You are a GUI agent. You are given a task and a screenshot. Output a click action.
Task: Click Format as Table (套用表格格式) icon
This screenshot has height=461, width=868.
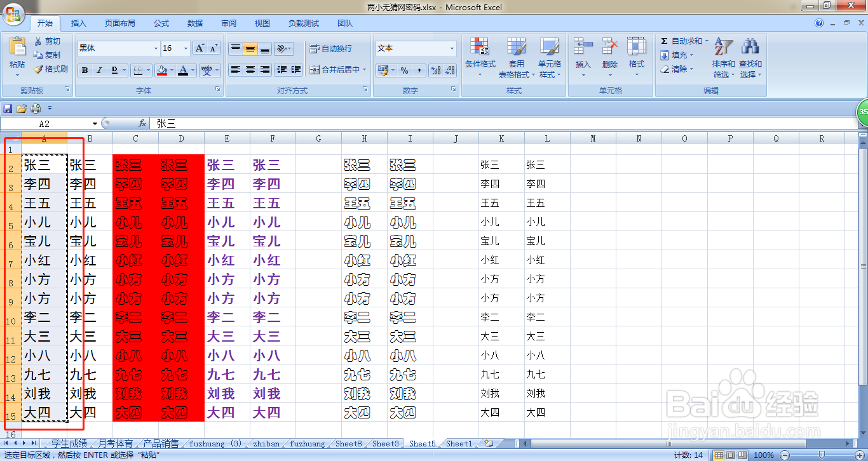[x=517, y=47]
